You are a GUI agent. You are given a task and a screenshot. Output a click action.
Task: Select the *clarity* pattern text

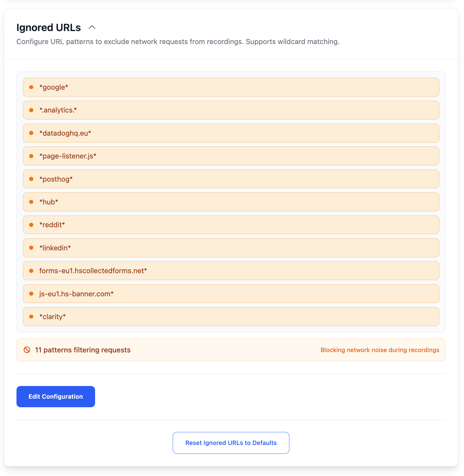pos(53,317)
